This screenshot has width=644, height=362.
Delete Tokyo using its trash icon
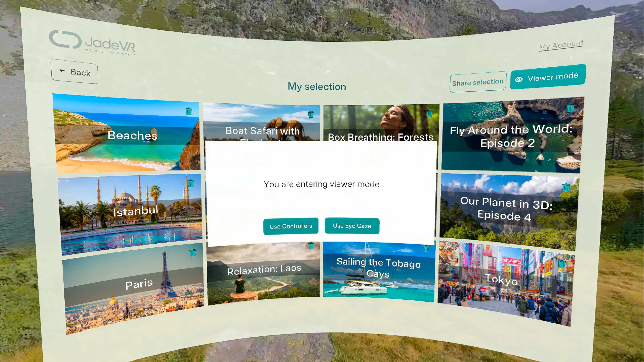(x=561, y=263)
